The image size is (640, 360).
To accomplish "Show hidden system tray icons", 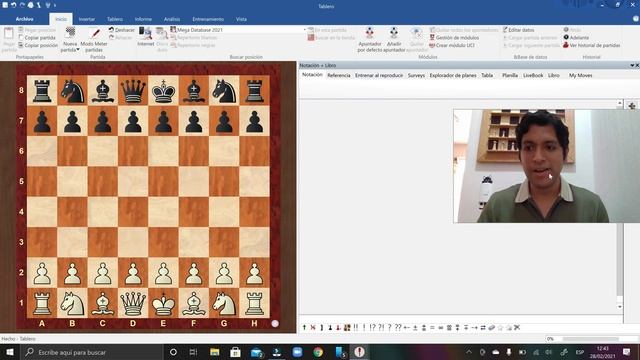I will point(469,352).
